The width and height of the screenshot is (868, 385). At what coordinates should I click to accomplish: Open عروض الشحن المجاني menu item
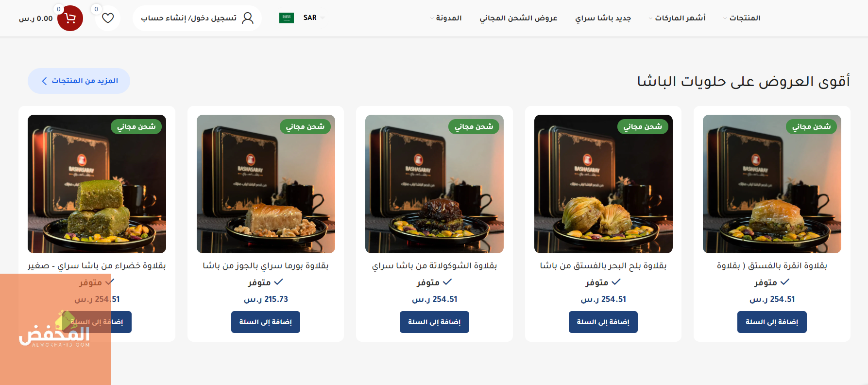tap(518, 18)
